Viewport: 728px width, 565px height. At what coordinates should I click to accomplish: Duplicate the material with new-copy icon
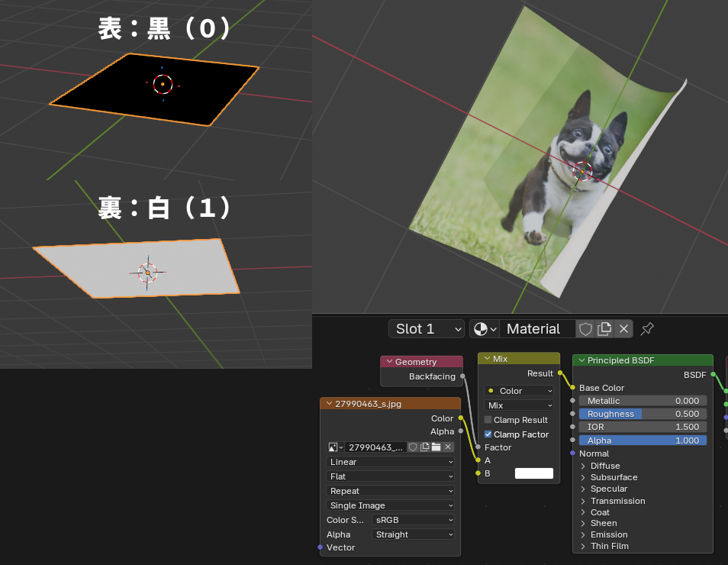604,329
